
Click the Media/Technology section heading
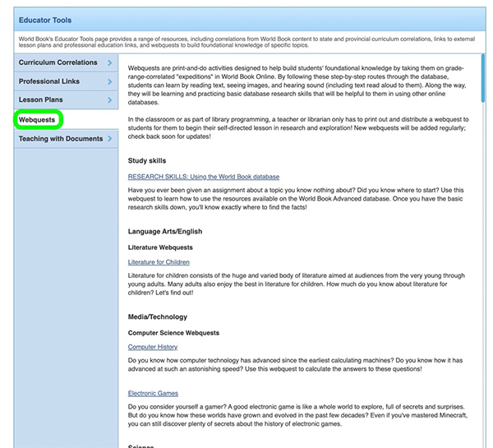[158, 316]
